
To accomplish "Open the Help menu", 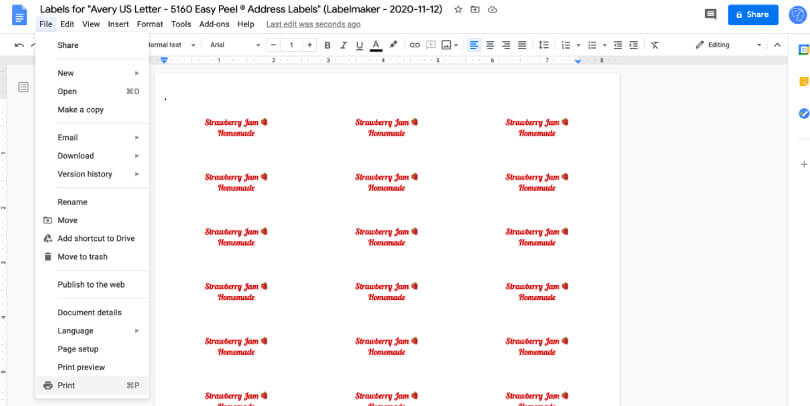I will coord(246,24).
